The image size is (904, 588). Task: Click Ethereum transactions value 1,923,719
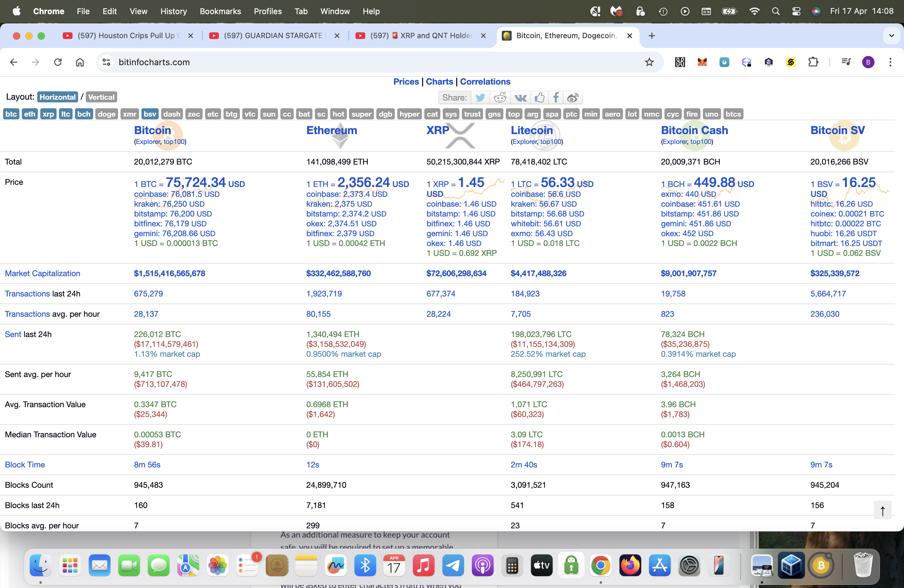click(324, 294)
